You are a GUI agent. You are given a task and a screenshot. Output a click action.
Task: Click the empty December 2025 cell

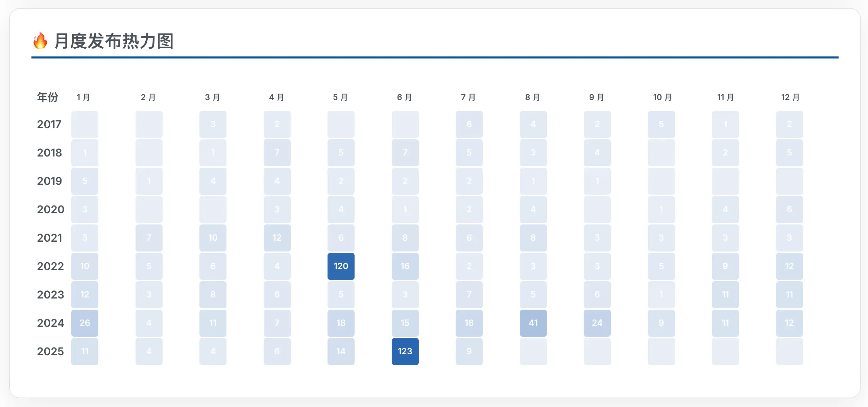click(789, 351)
